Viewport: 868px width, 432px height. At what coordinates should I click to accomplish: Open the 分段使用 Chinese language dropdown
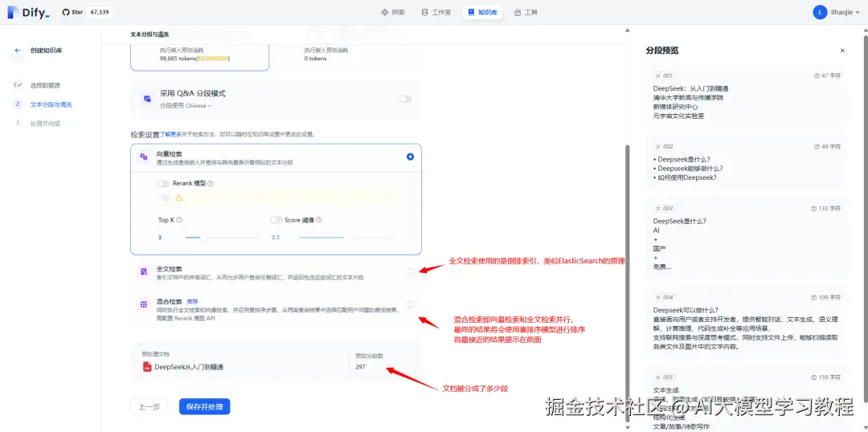coord(186,106)
